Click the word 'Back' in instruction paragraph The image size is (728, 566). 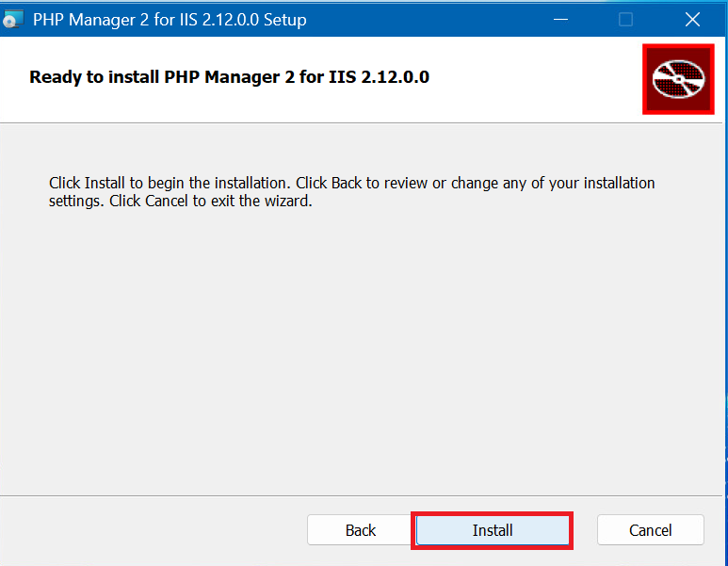[x=347, y=183]
